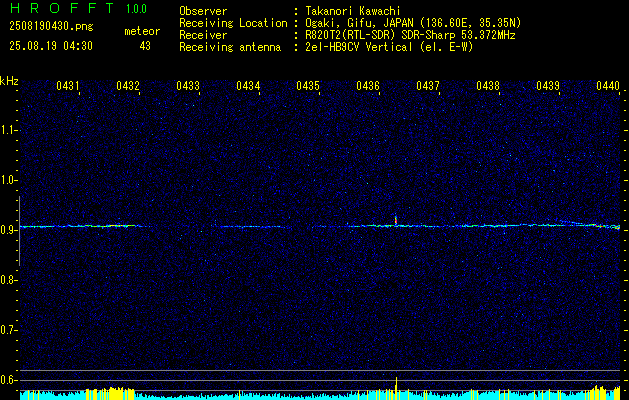The width and height of the screenshot is (629, 400).
Task: Click the 0438 time marker
Action: click(x=488, y=85)
